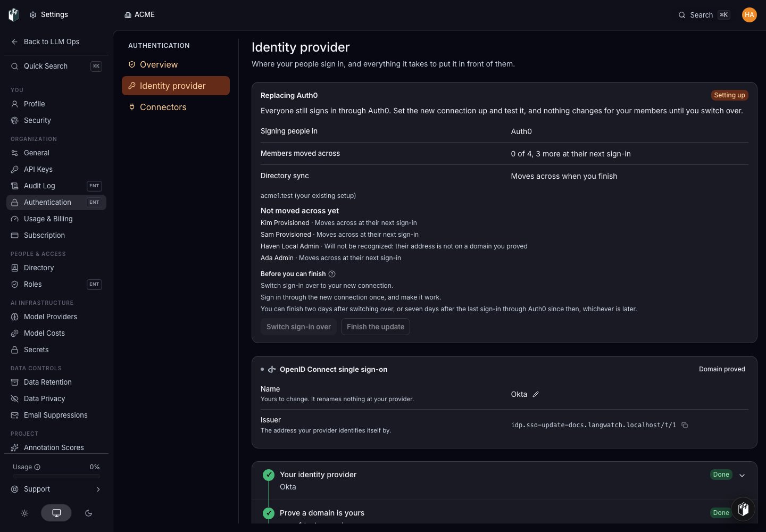
Task: Click the Model Providers icon
Action: tap(15, 317)
